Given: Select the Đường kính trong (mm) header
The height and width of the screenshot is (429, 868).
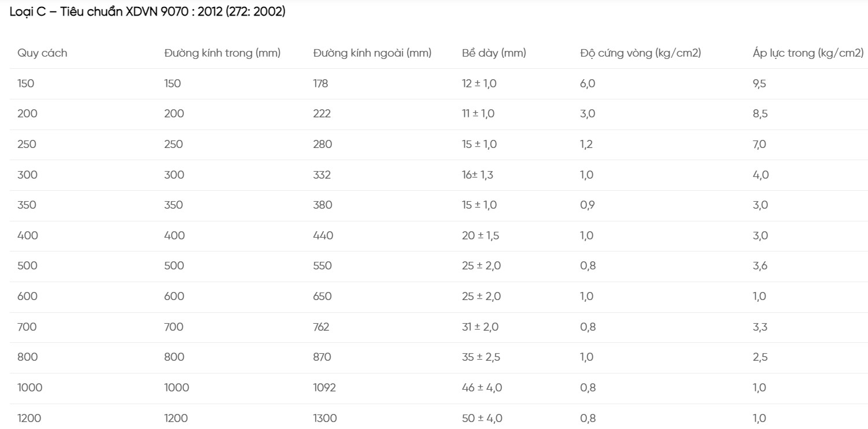Looking at the screenshot, I should 222,53.
